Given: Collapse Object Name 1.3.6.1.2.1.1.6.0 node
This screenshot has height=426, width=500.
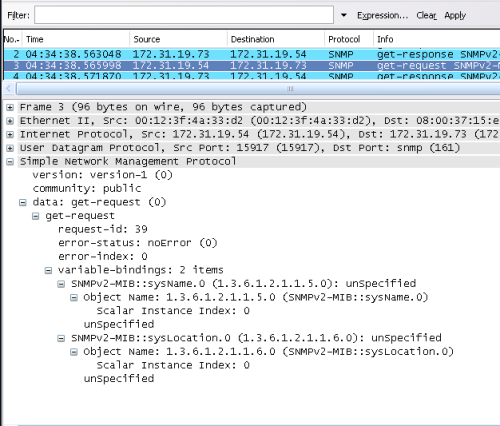Looking at the screenshot, I should [74, 352].
